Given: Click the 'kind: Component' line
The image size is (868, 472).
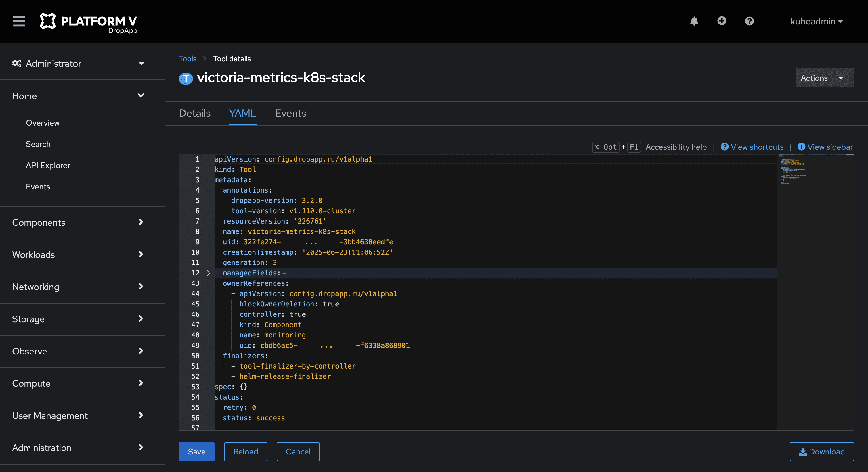Looking at the screenshot, I should [271, 325].
